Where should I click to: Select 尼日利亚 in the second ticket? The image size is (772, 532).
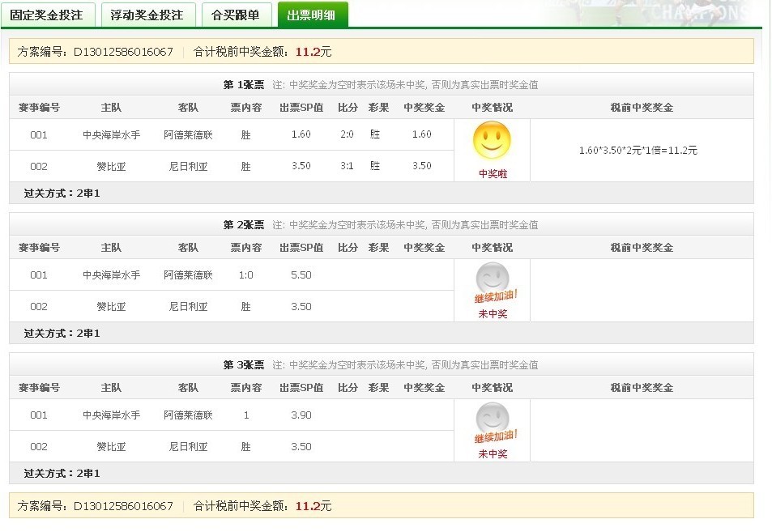[x=188, y=307]
